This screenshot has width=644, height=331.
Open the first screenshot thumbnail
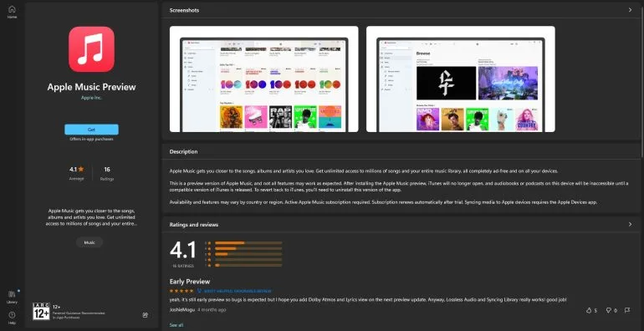point(263,79)
